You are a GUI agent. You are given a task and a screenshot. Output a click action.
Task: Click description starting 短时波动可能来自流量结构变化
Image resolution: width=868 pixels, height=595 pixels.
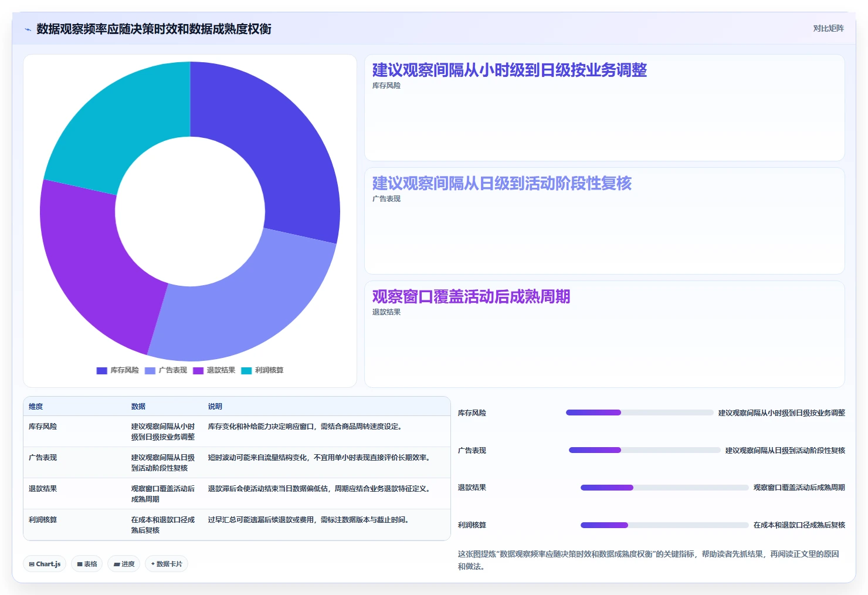[x=321, y=458]
